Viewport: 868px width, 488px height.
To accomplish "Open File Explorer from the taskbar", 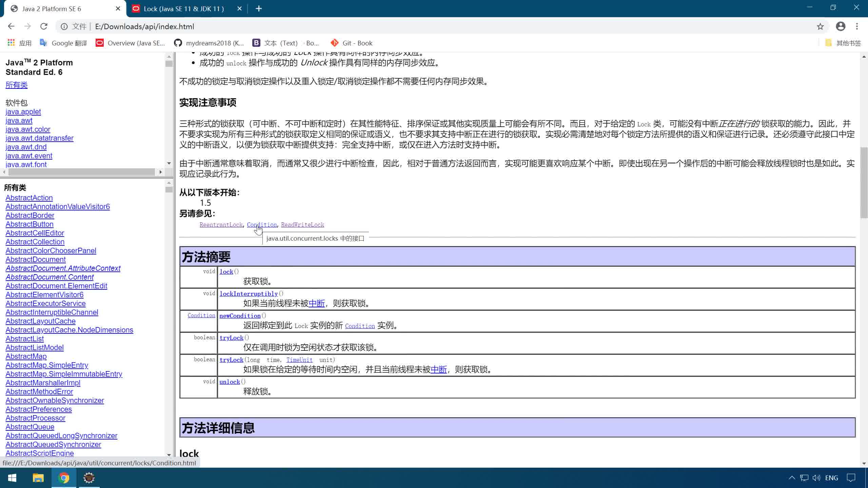I will tap(38, 478).
